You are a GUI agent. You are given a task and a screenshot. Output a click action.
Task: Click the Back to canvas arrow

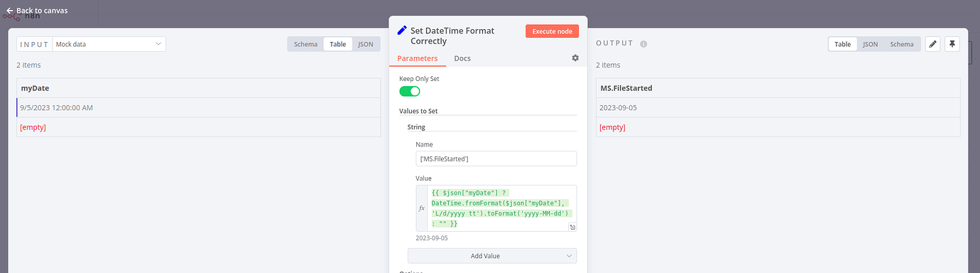click(10, 11)
